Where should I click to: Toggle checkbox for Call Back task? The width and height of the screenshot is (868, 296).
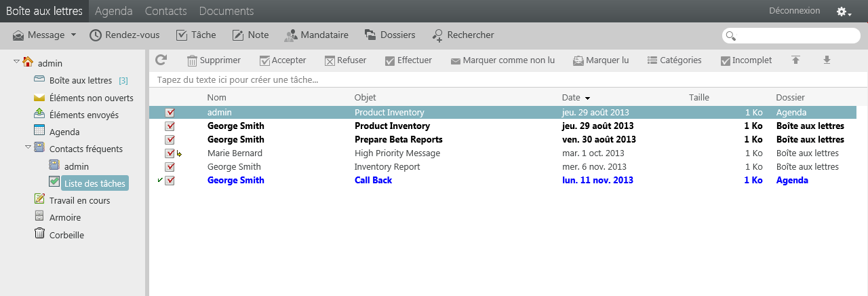click(170, 181)
